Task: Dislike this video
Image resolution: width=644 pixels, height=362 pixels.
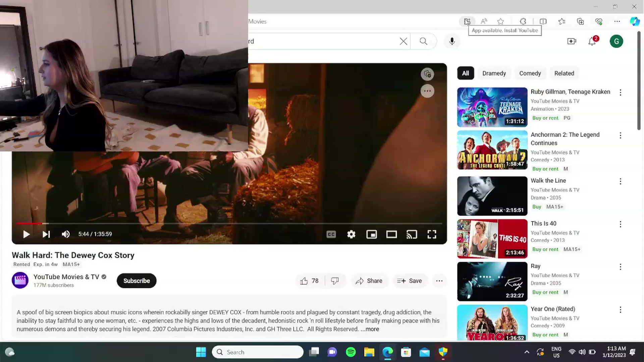Action: [335, 281]
